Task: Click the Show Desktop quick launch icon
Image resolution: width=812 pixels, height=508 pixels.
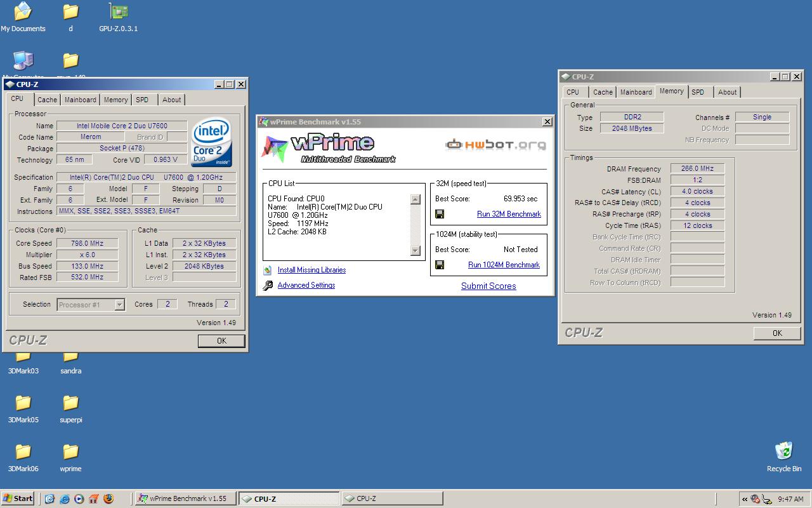Action: pyautogui.click(x=49, y=498)
